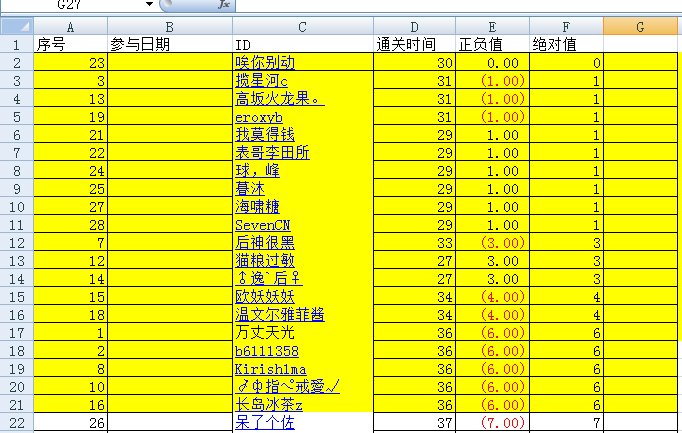Open the 海啸糖 hyperlink
682x433 pixels.
(257, 207)
